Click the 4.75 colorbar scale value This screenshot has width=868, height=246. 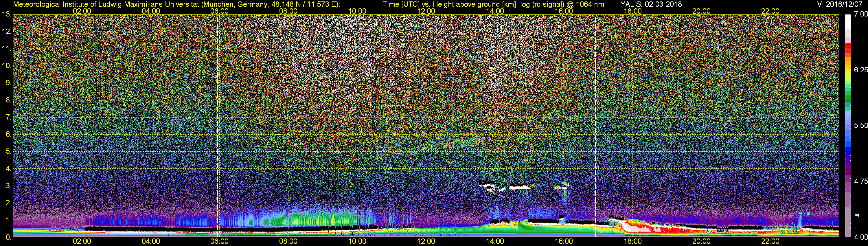pyautogui.click(x=861, y=181)
